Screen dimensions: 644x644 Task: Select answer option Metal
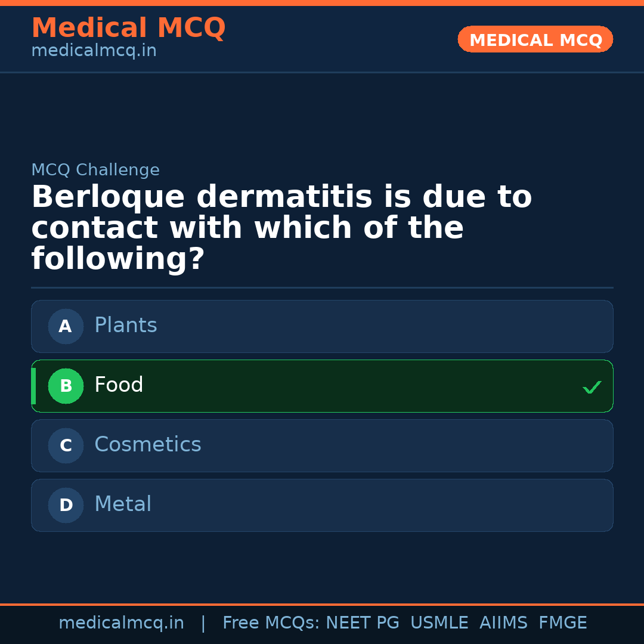(x=322, y=505)
